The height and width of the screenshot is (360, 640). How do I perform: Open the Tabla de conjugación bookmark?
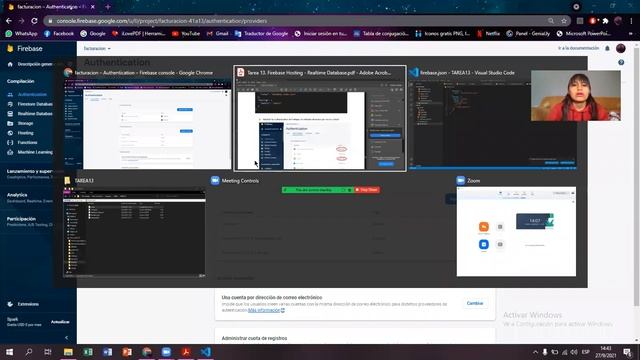(x=381, y=33)
